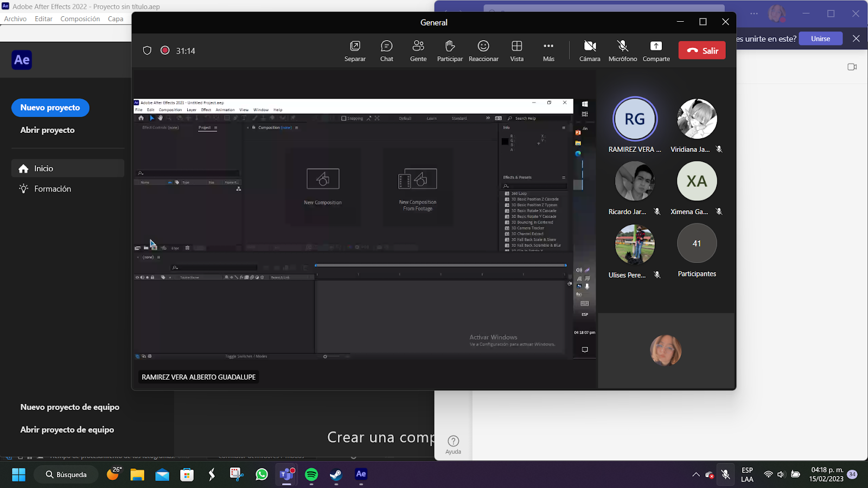Click the shield security icon

coord(147,50)
